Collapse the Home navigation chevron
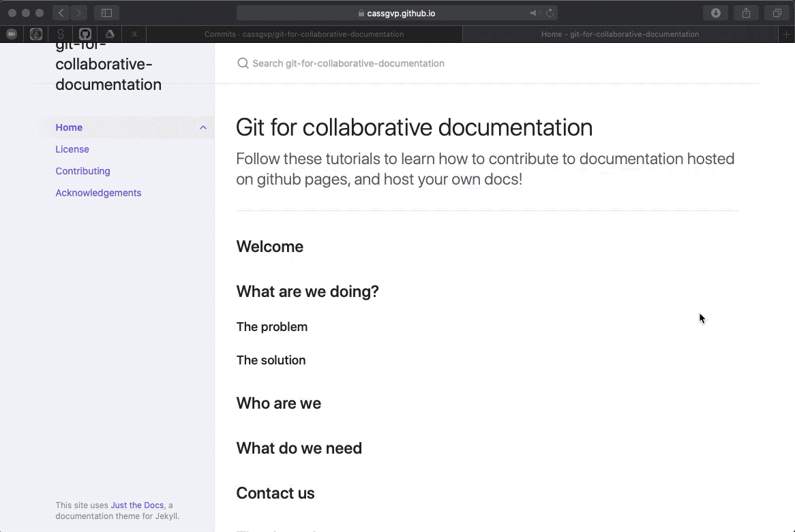This screenshot has width=795, height=532. click(203, 127)
